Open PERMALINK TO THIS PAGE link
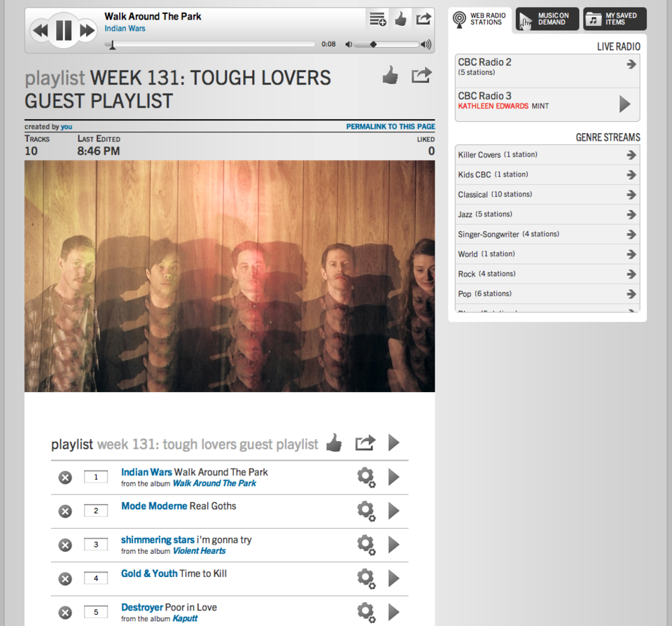The image size is (672, 626). tap(391, 127)
